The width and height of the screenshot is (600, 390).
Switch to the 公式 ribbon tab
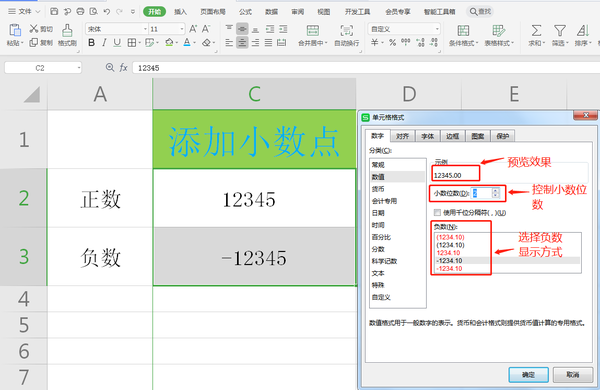(x=245, y=12)
